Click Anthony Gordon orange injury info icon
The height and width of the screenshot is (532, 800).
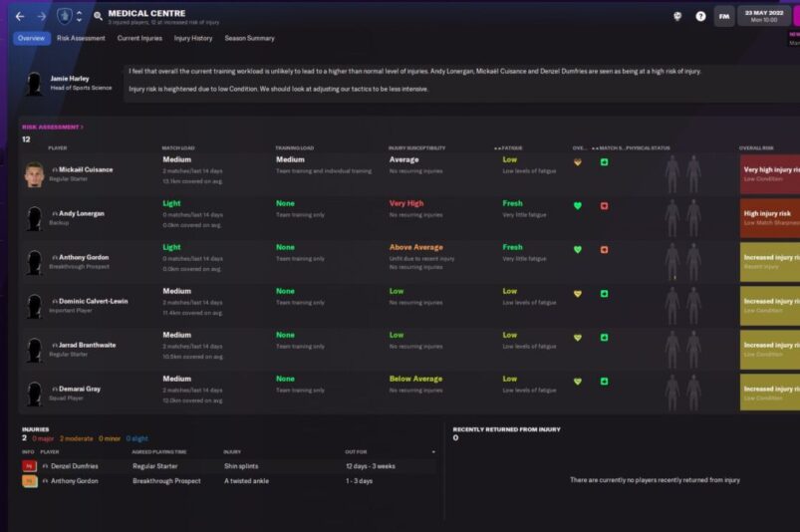tap(29, 481)
